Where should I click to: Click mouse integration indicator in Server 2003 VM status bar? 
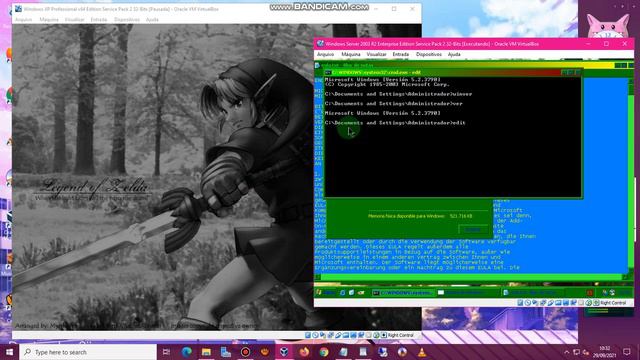point(589,303)
